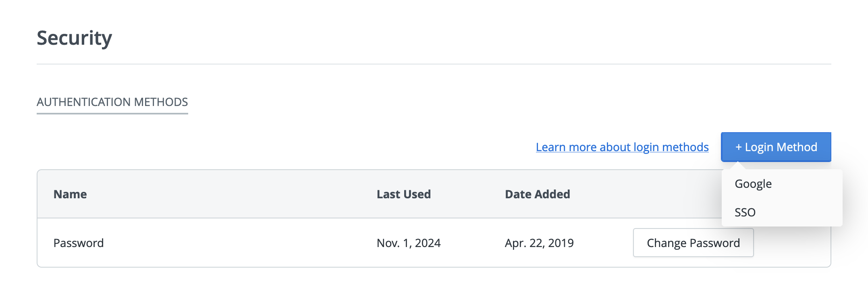The image size is (868, 295).
Task: Click the Date Added column header
Action: (x=537, y=194)
